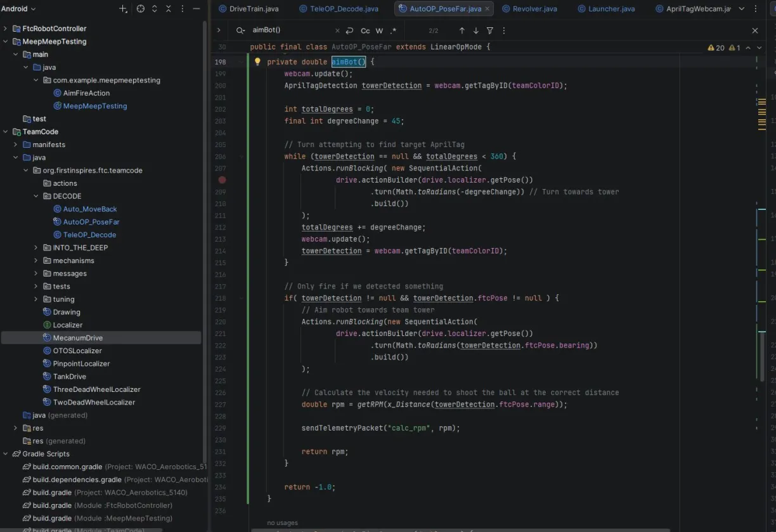Open the Android project view dropdown

pos(19,9)
